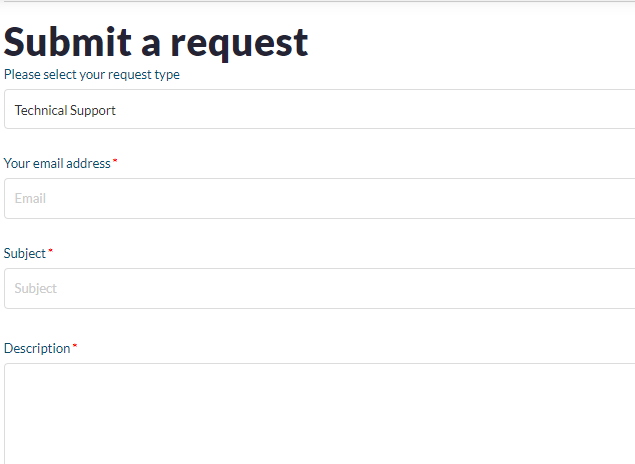Click the red asterisk beside email address
The height and width of the screenshot is (464, 635).
tap(115, 162)
